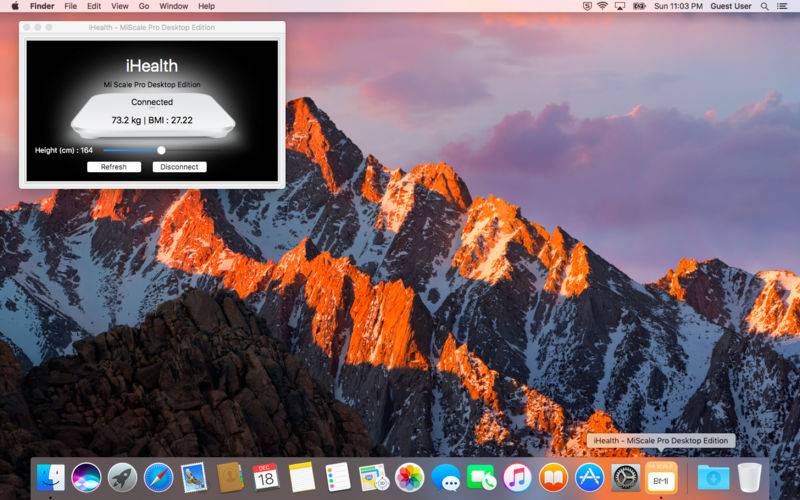The width and height of the screenshot is (800, 500).
Task: Launch Safari from the Dock
Action: [x=158, y=478]
